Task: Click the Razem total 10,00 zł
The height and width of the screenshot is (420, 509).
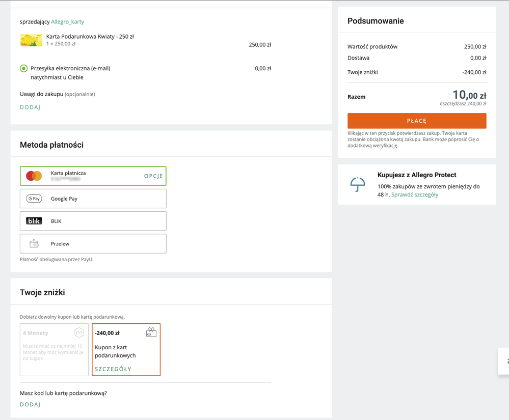Action: click(469, 95)
